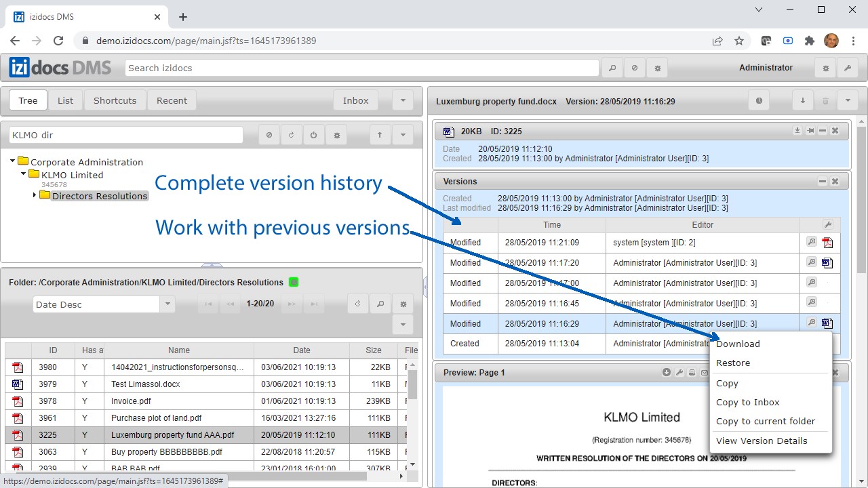
Task: Click green status indicator next to folder path
Action: [x=294, y=282]
